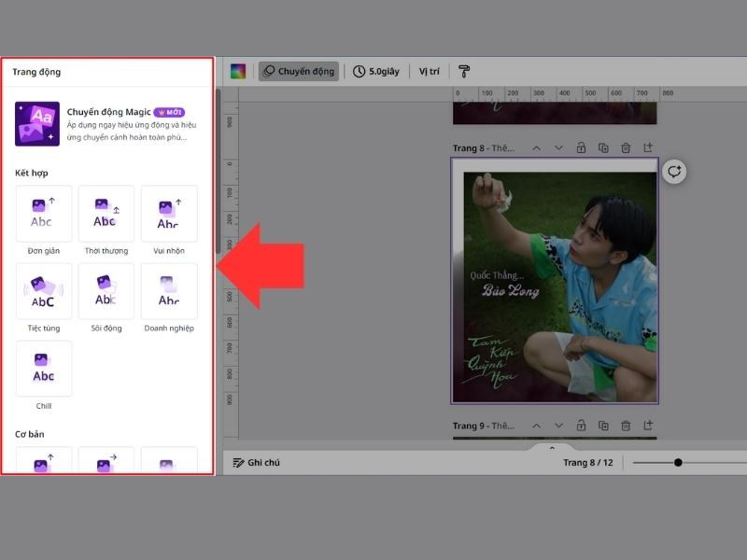Move Trang 8 up with the arrow
This screenshot has height=560, width=747.
tap(537, 147)
